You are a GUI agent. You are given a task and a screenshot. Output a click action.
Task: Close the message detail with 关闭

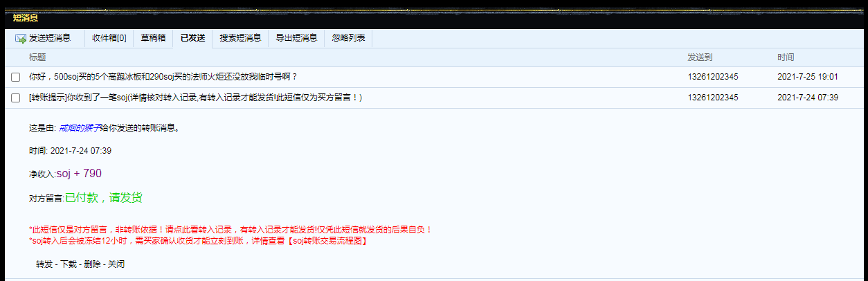click(x=116, y=264)
